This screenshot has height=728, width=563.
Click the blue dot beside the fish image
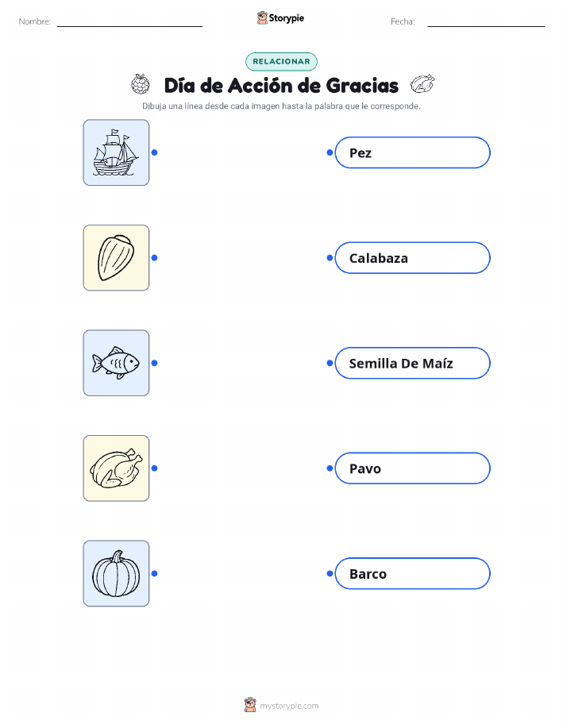click(x=155, y=363)
